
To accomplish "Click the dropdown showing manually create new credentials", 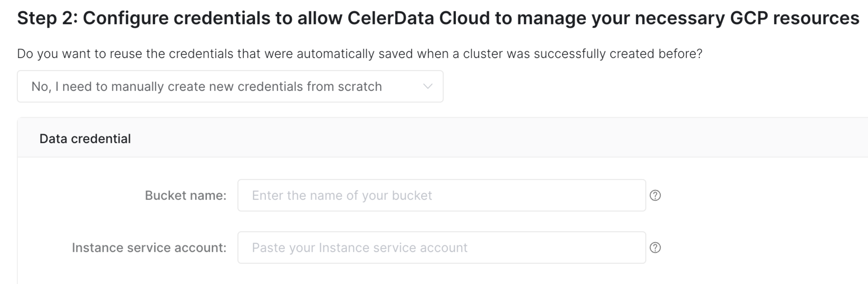I will pos(230,86).
